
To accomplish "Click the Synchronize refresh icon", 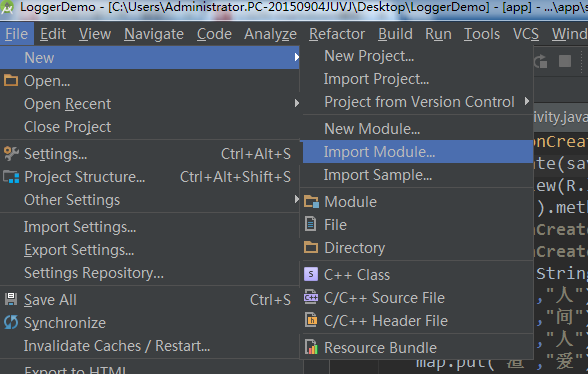I will tap(11, 322).
